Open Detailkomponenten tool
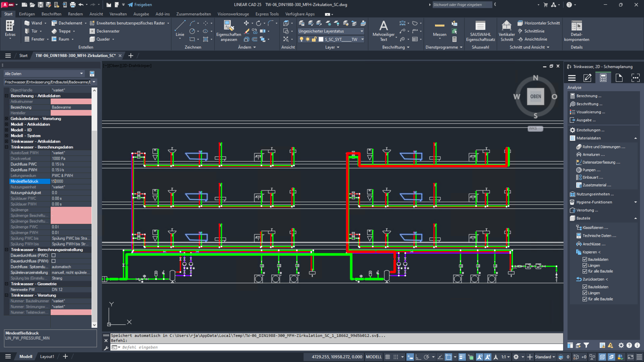The height and width of the screenshot is (362, 644). pyautogui.click(x=576, y=31)
